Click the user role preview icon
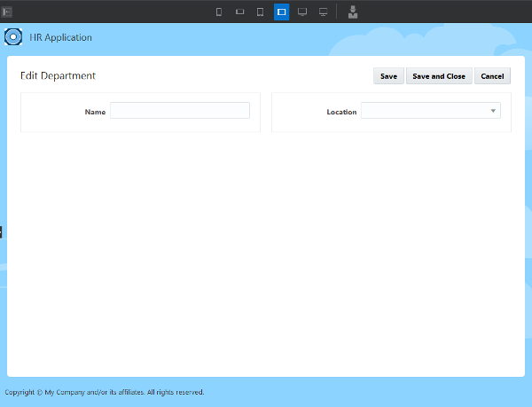The image size is (532, 407). (353, 12)
